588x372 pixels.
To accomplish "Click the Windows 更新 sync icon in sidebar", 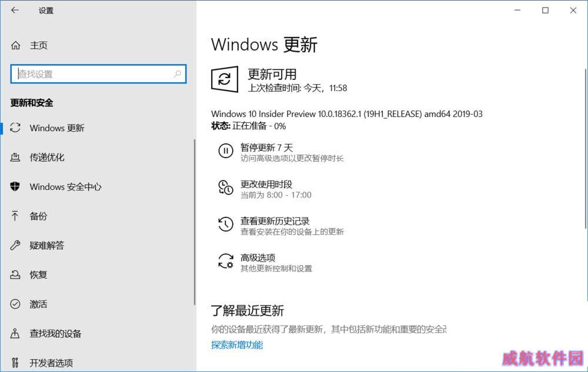I will pos(15,128).
